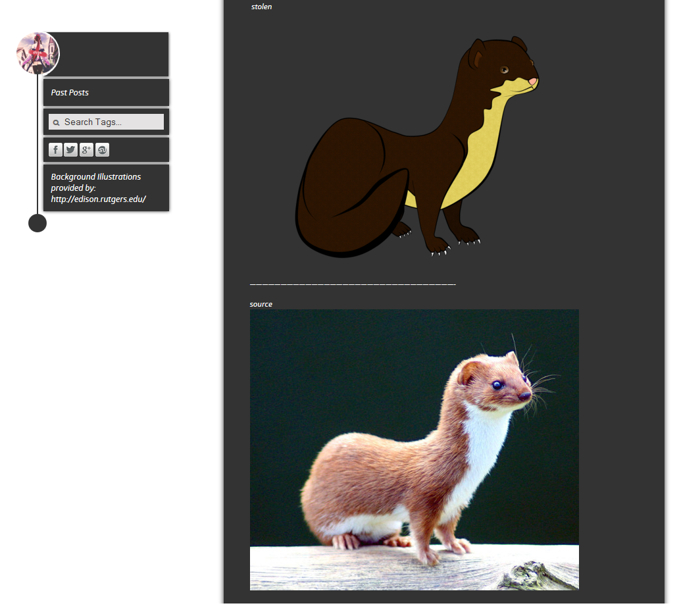Open the circular profile avatar
The image size is (679, 616).
(x=38, y=53)
